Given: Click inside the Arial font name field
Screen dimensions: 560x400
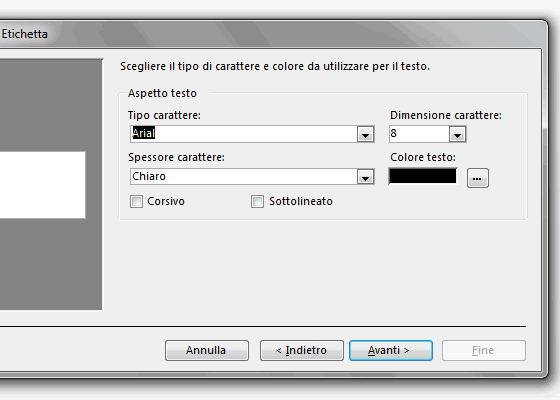Looking at the screenshot, I should pos(244,134).
